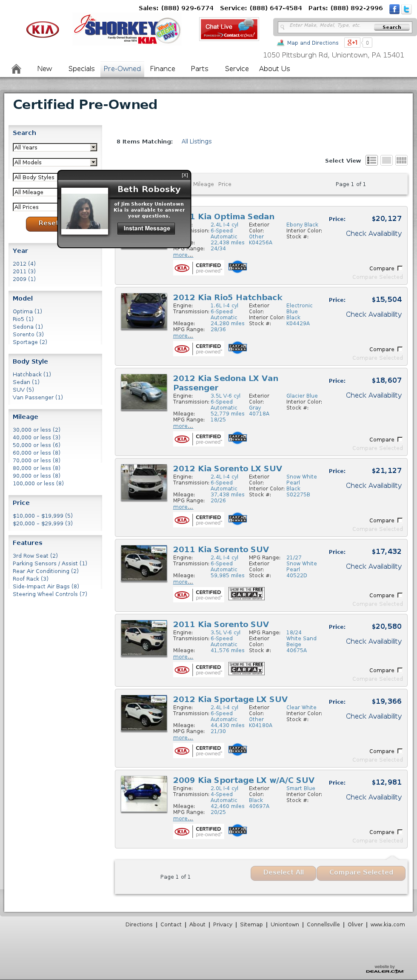Filter by Sorento (3) model link
Screen dimensions: 417x980
[x=28, y=334]
